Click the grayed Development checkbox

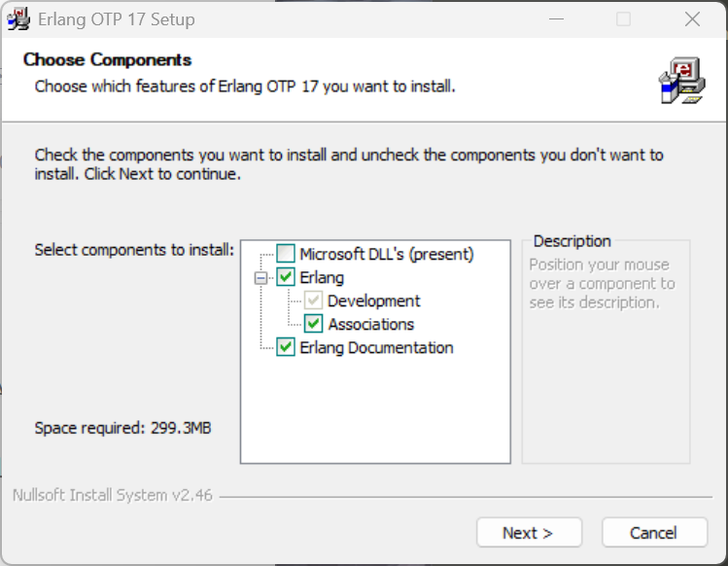point(313,301)
